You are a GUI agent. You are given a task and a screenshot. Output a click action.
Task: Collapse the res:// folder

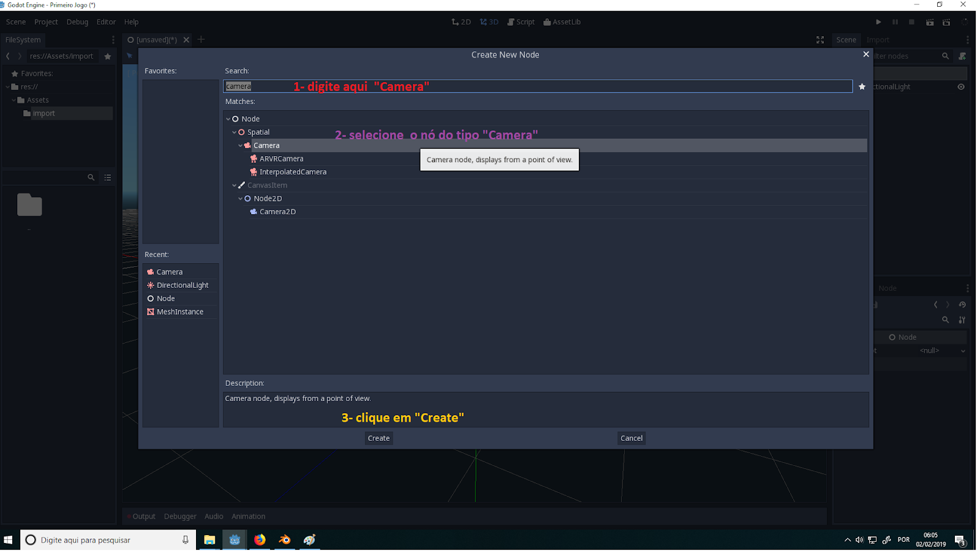[8, 87]
